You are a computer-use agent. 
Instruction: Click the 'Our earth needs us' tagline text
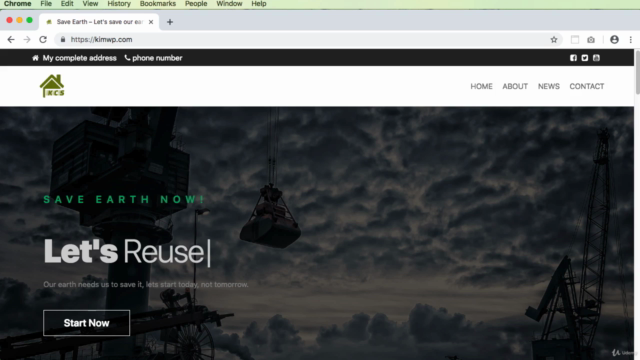click(146, 284)
